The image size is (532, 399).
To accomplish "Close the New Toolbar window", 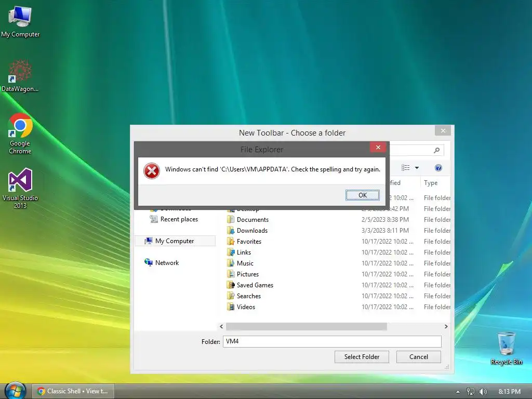I will coord(443,130).
